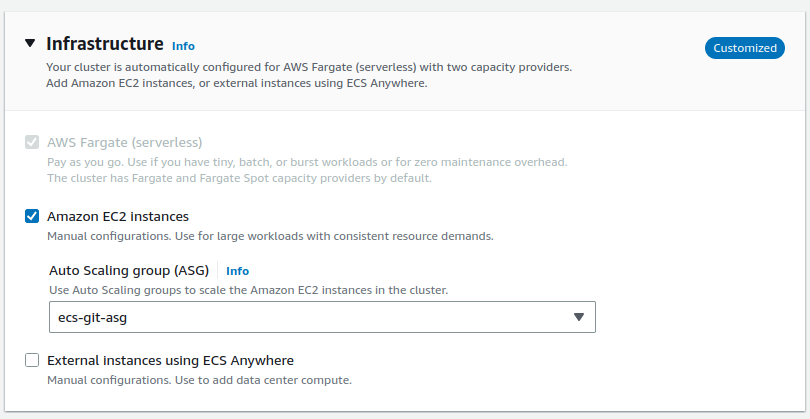
Task: Click the Amazon EC2 instances label
Action: pyautogui.click(x=118, y=216)
